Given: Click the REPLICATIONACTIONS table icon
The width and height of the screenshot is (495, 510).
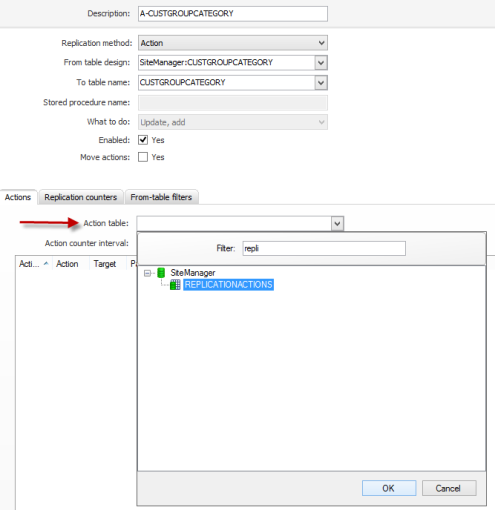Looking at the screenshot, I should (175, 285).
